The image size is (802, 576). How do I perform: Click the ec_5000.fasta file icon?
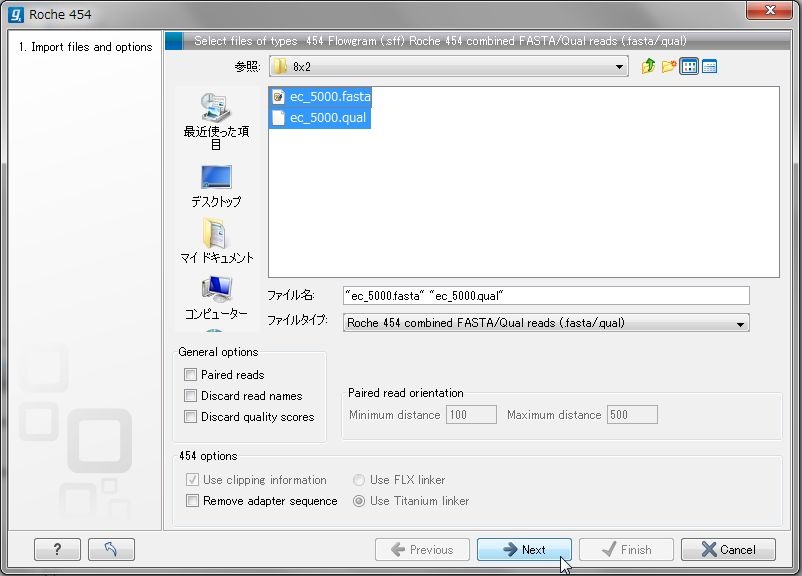coord(278,97)
